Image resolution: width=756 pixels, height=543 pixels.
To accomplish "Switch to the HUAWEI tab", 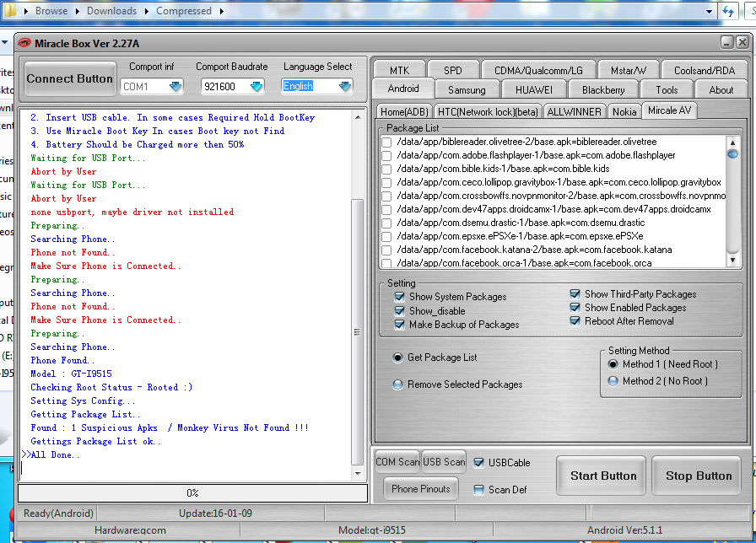I will click(534, 90).
